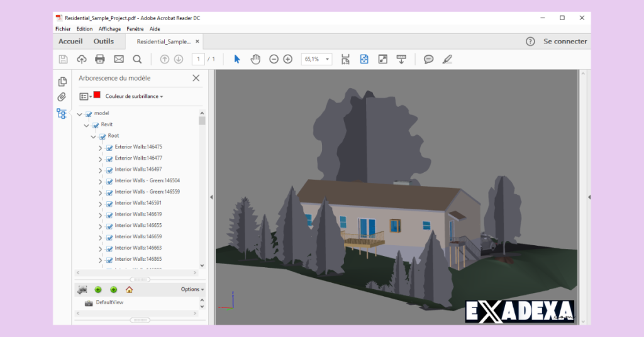Click the comment speech bubble icon
644x337 pixels.
428,59
